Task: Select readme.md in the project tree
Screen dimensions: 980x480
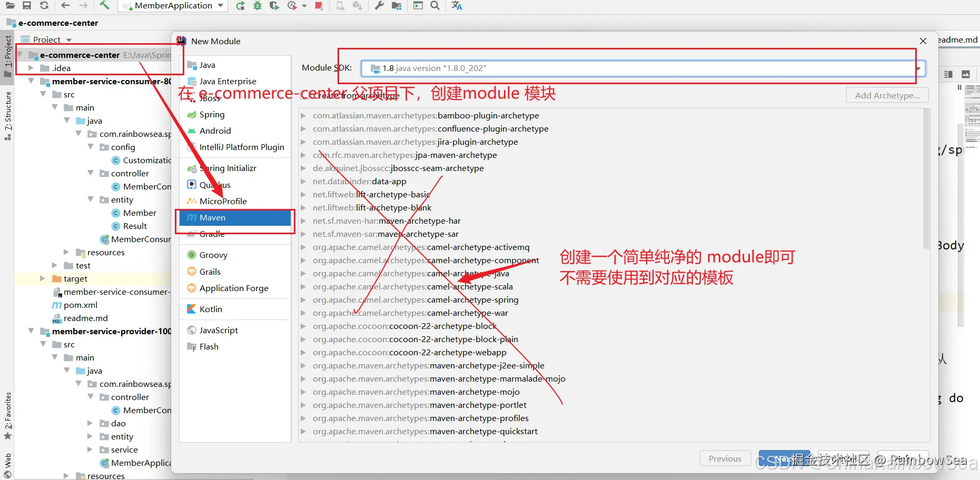Action: (86, 318)
